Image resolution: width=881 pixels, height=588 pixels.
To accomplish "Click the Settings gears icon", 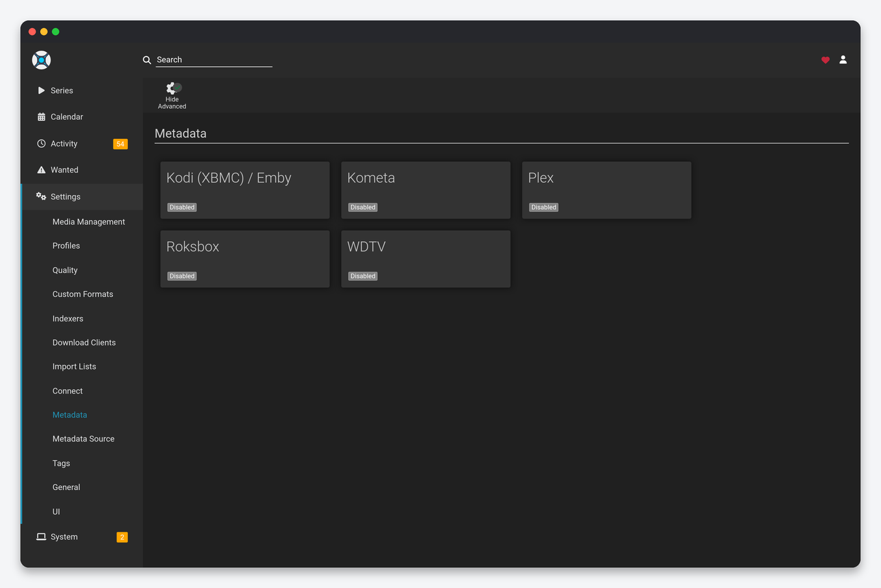I will [41, 196].
